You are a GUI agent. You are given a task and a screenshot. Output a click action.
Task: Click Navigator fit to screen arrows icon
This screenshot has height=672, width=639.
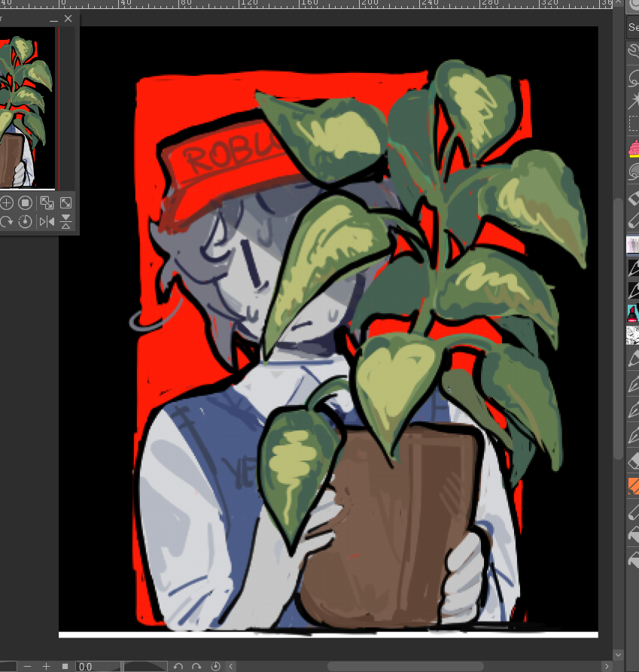point(65,202)
